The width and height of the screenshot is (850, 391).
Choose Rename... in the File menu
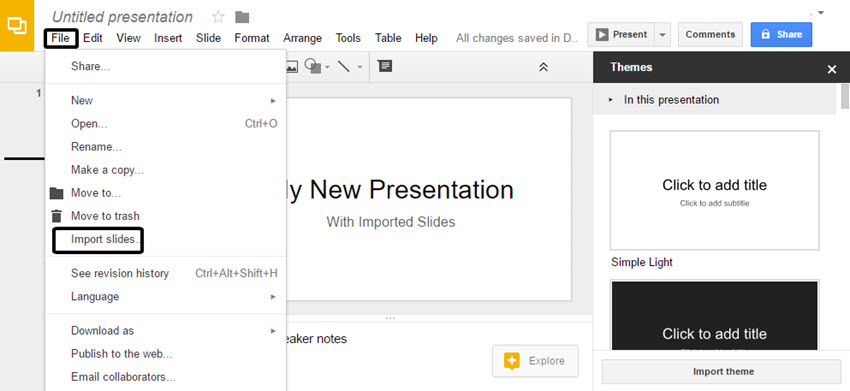pos(165,147)
